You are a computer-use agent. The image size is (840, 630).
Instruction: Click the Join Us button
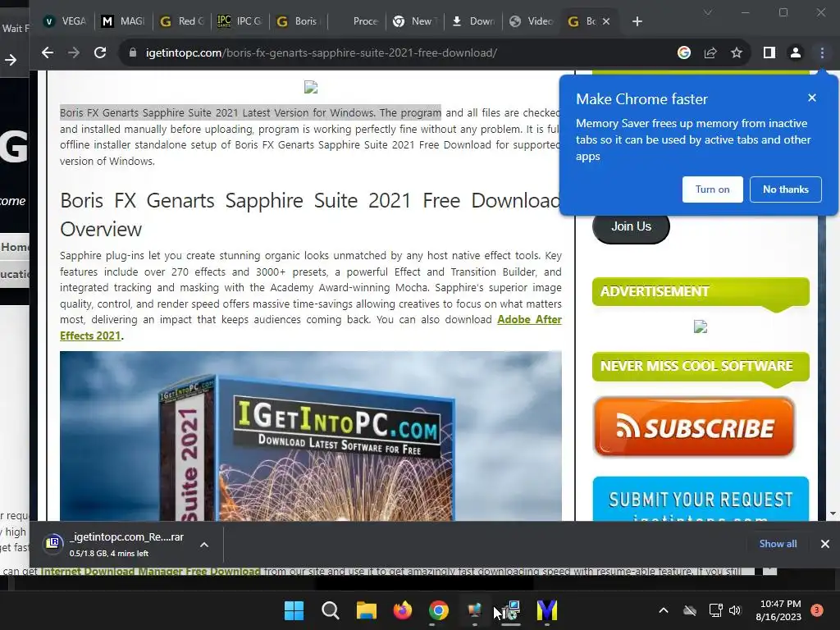pos(631,227)
